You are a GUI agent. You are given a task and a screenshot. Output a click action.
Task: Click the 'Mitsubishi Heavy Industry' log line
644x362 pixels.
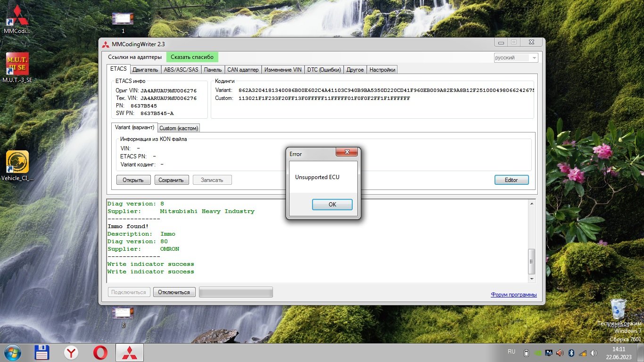(181, 211)
